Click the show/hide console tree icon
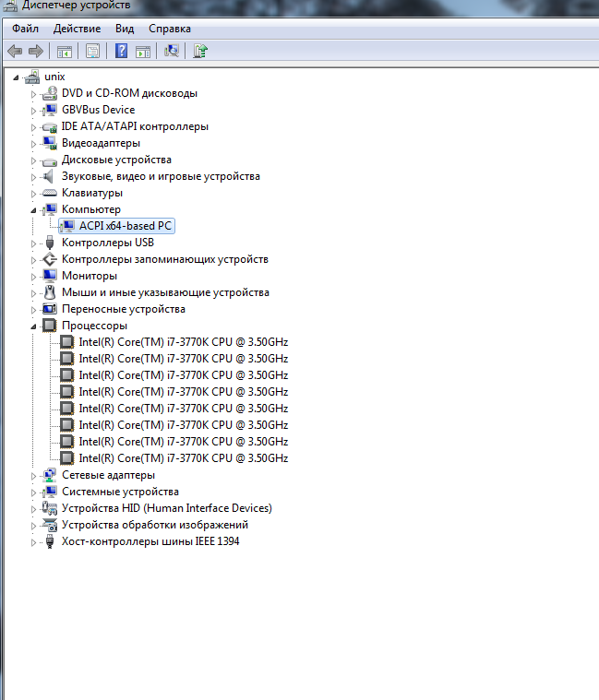Viewport: 599px width, 700px height. click(x=65, y=51)
